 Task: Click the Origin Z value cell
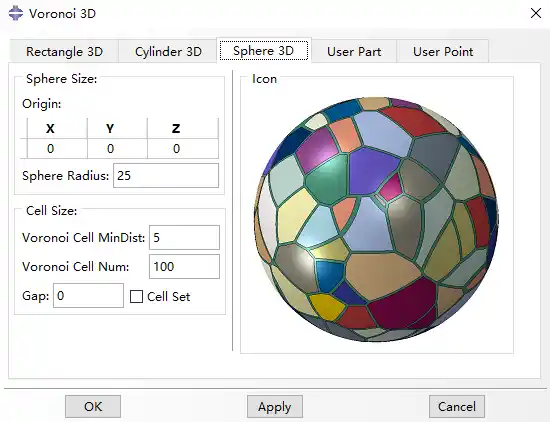click(183, 149)
